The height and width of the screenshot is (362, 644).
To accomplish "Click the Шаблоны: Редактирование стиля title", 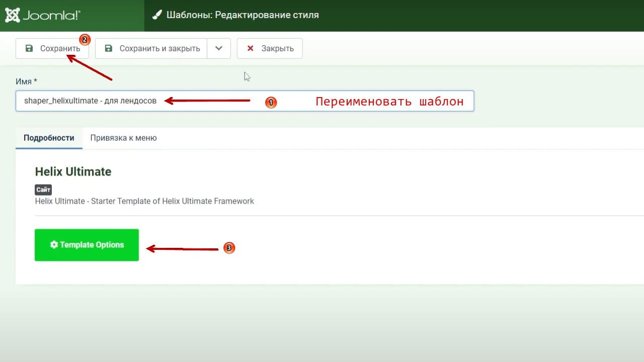I will [243, 15].
